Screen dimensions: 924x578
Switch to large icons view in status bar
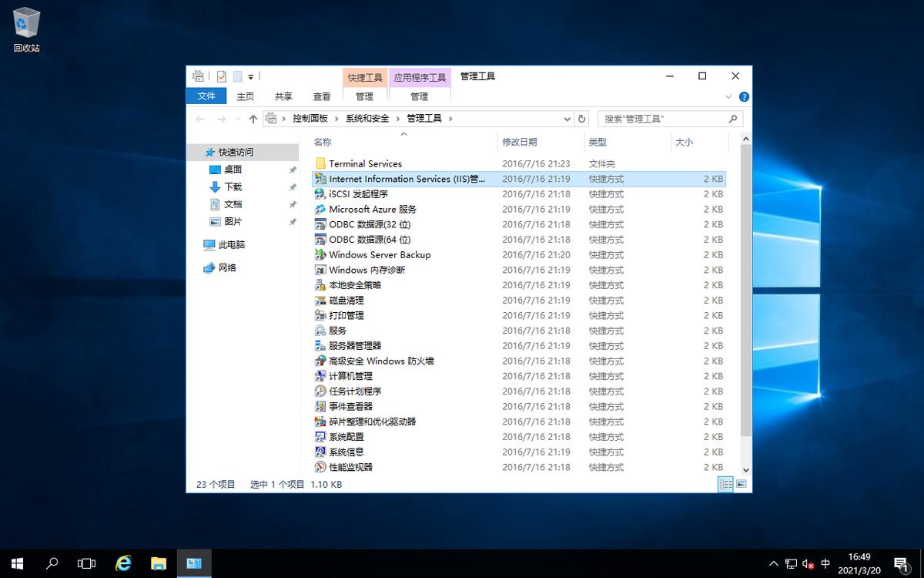tap(741, 484)
